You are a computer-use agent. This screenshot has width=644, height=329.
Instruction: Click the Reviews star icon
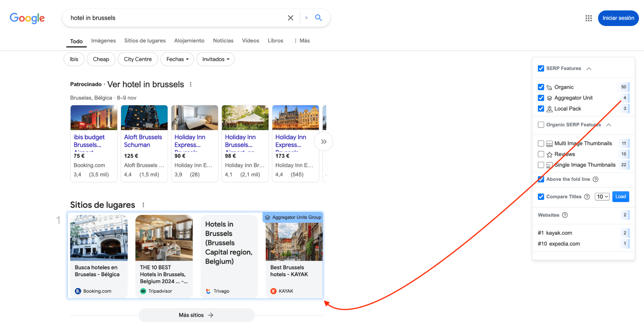coord(549,155)
